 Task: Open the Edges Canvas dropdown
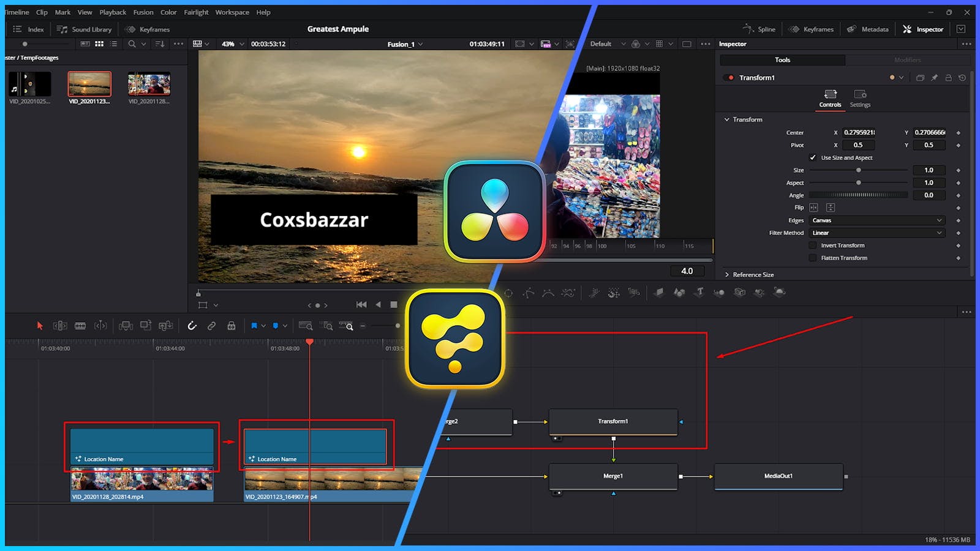(x=877, y=220)
